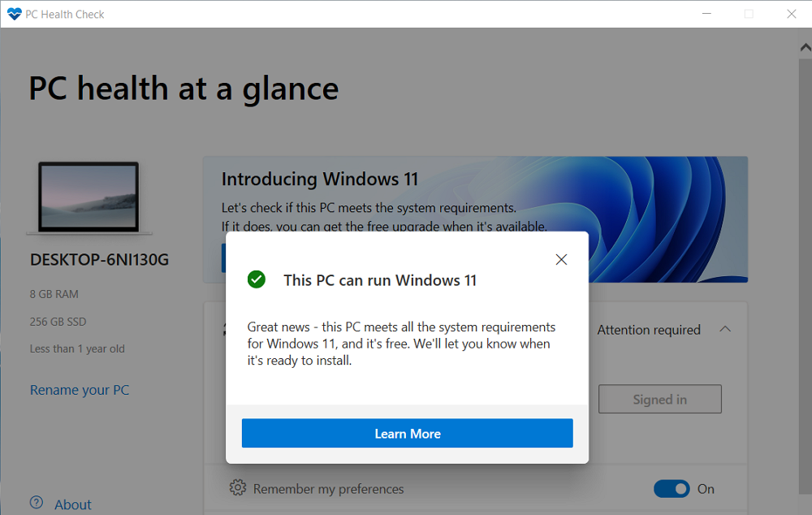Click the Remember my preferences gear icon

click(238, 487)
